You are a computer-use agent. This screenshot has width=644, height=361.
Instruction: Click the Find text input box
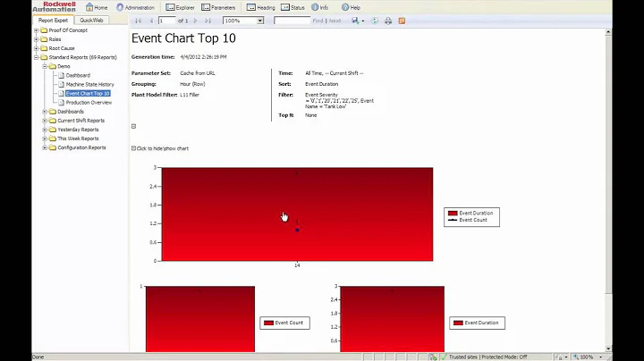[292, 21]
